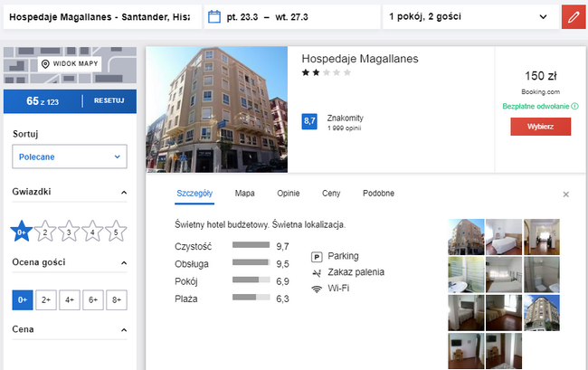Switch to the Szczegóły tab
Viewport: 588px width, 370px height.
194,194
